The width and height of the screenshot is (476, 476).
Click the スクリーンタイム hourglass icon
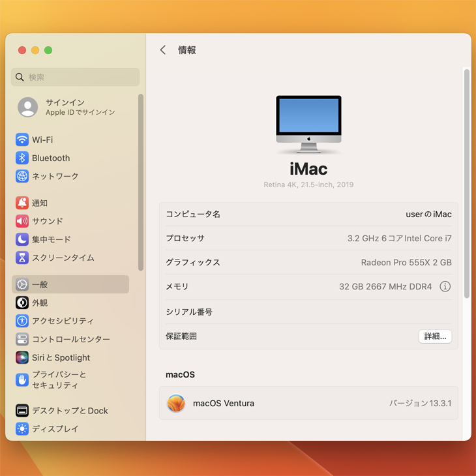coord(22,258)
